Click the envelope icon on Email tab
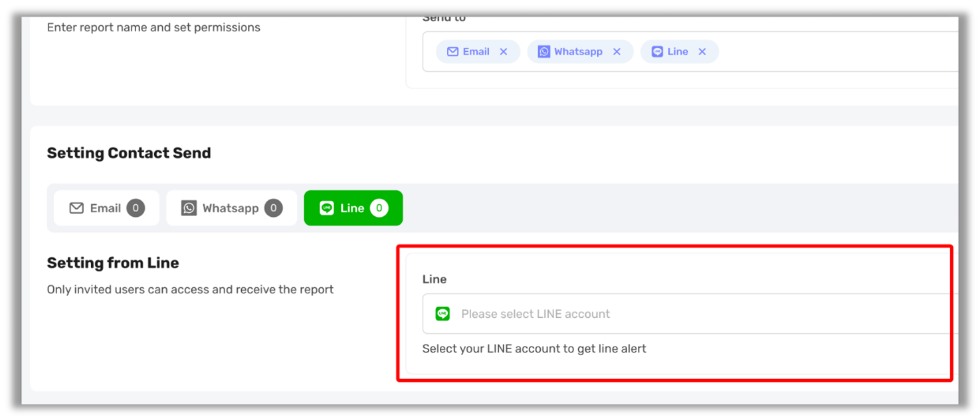The width and height of the screenshot is (980, 419). point(76,208)
